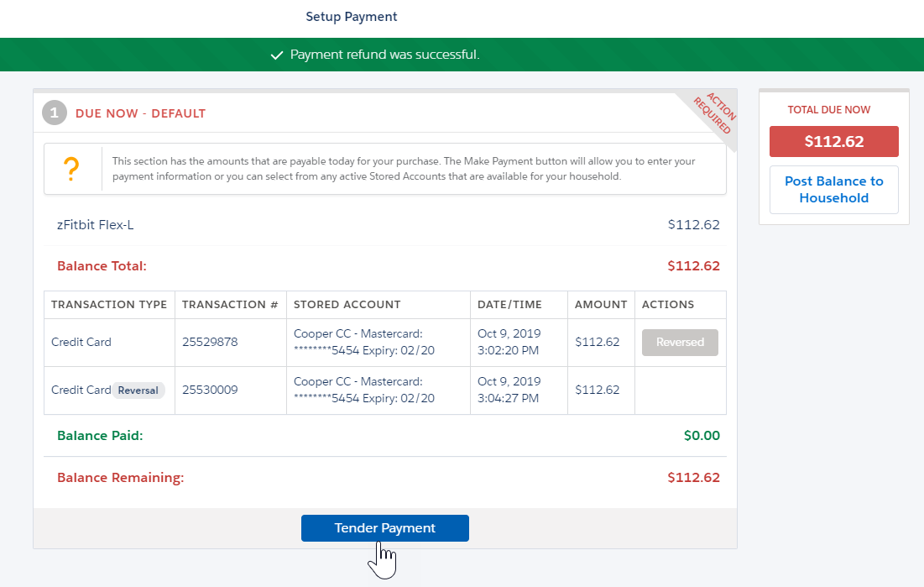Open transaction number 25529878
Screen dimensions: 924x587
[211, 342]
